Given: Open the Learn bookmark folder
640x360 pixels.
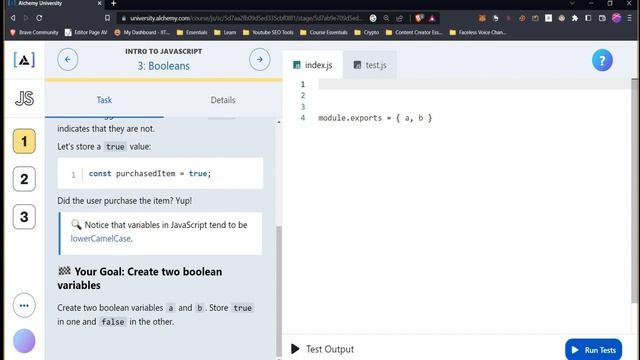Looking at the screenshot, I should pos(225,32).
